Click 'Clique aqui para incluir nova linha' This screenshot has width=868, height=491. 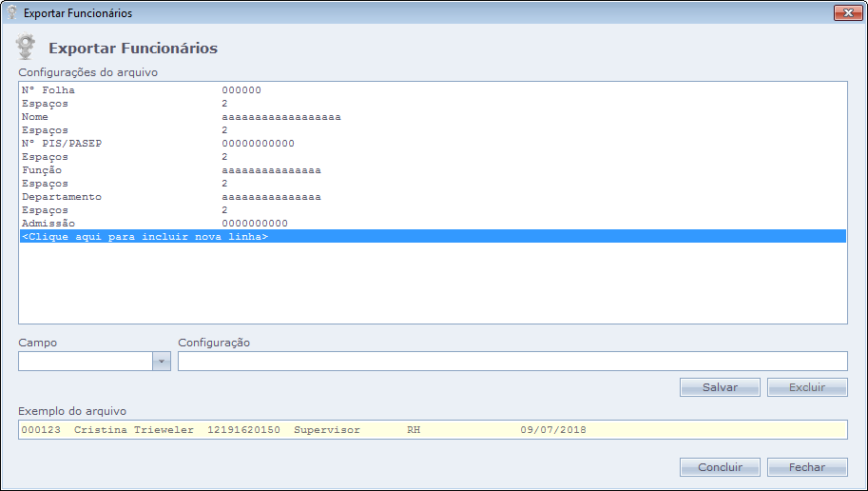pyautogui.click(x=145, y=237)
